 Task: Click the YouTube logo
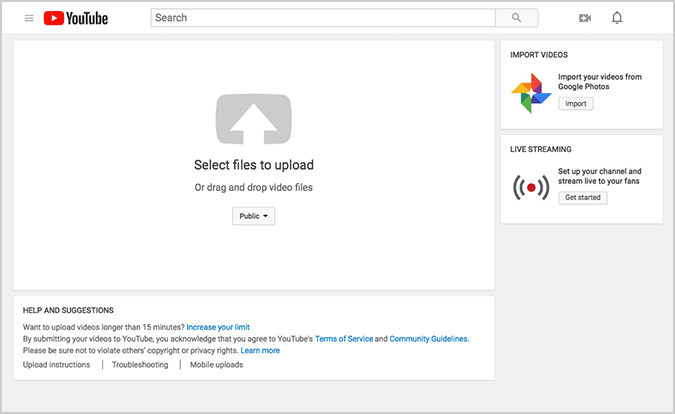[76, 18]
